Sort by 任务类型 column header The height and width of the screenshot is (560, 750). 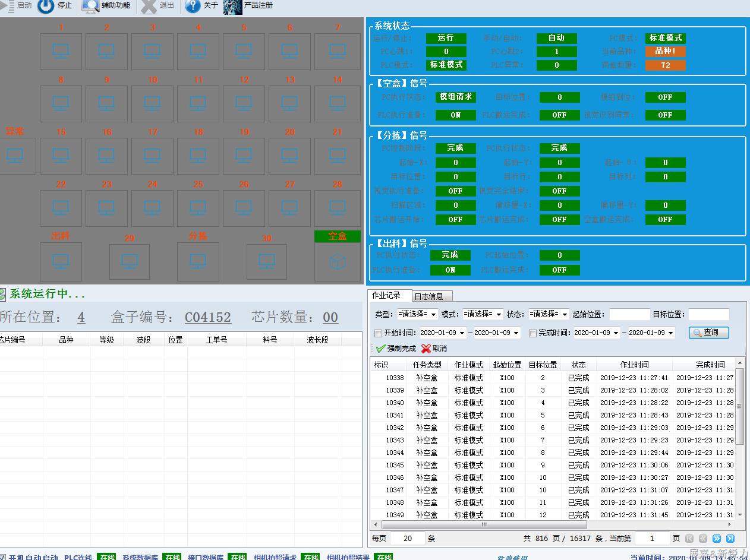point(427,365)
